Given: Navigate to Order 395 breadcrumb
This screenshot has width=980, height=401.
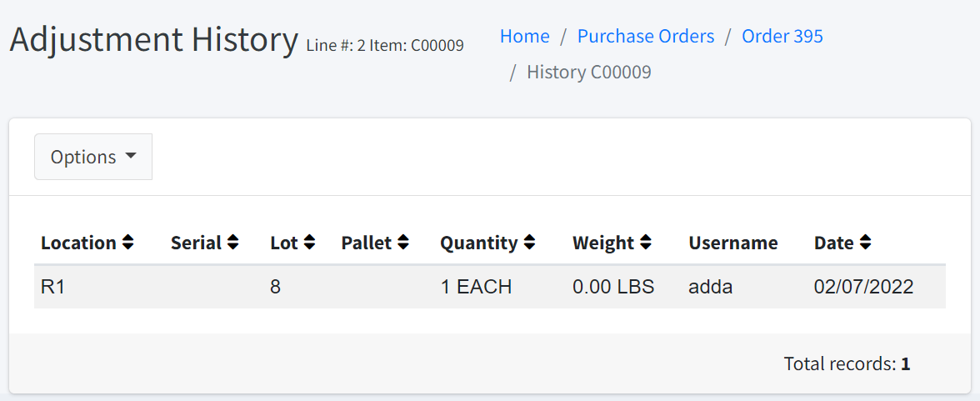Looking at the screenshot, I should coord(782,37).
